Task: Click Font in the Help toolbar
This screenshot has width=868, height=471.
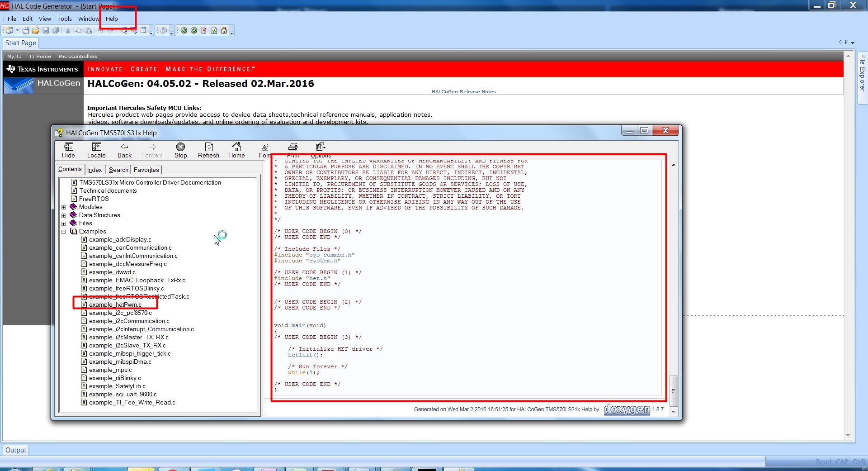Action: point(265,151)
